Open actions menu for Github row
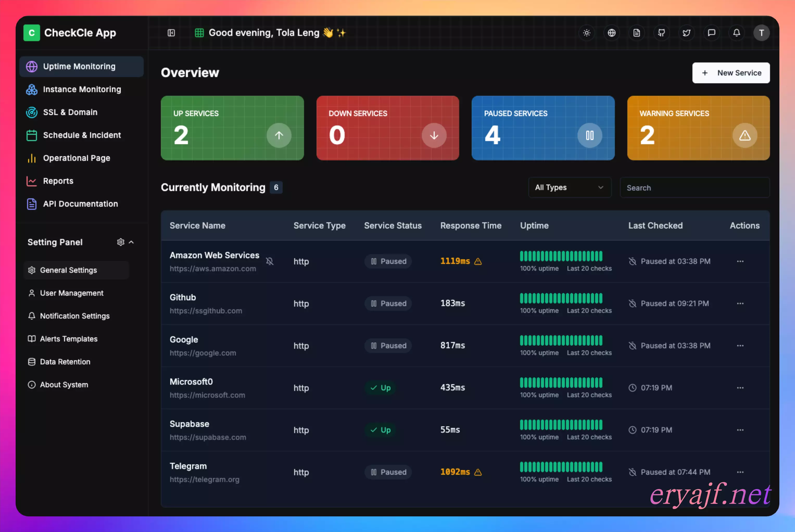 pyautogui.click(x=740, y=303)
